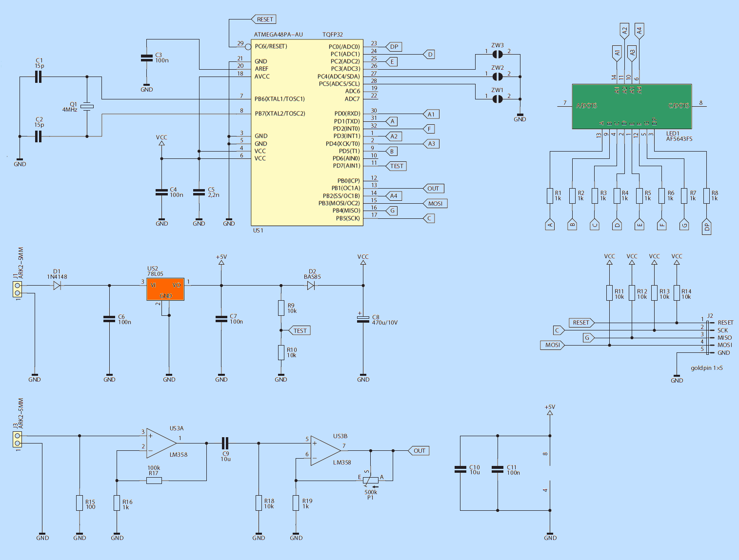Click the "TQFP32" package label
Image resolution: width=739 pixels, height=560 pixels.
coord(333,35)
